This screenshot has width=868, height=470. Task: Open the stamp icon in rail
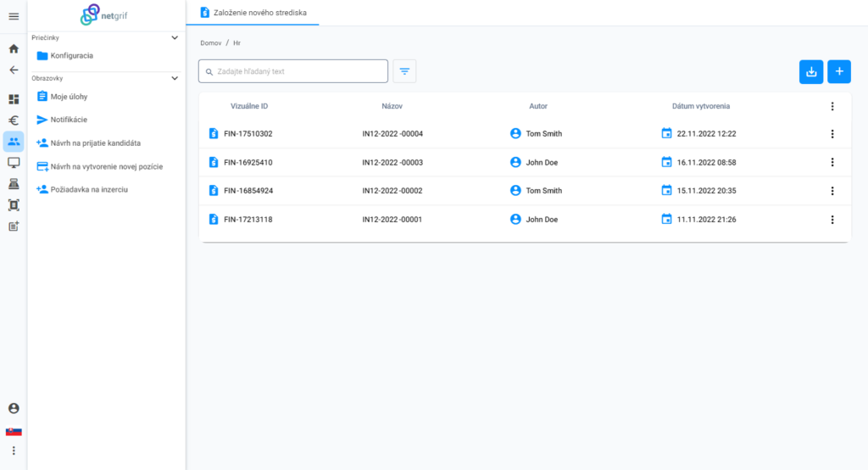[14, 184]
